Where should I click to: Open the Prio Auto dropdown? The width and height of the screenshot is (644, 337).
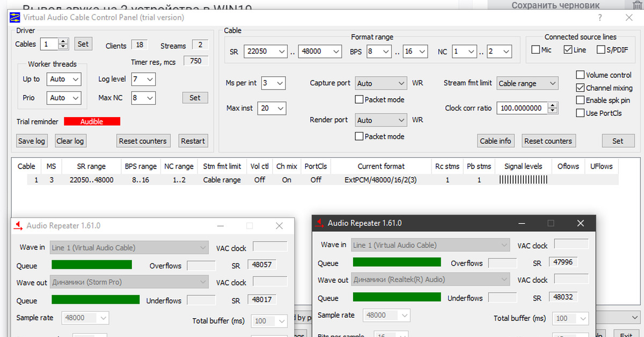tap(63, 98)
